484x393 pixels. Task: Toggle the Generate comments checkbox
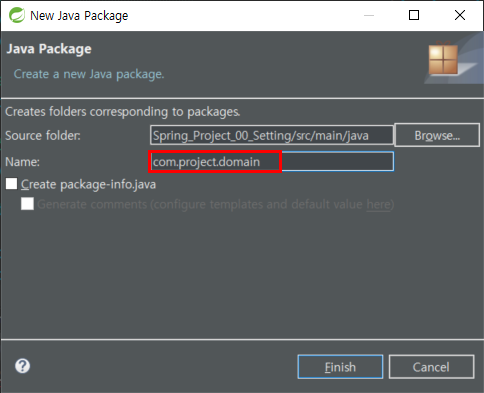(x=27, y=204)
